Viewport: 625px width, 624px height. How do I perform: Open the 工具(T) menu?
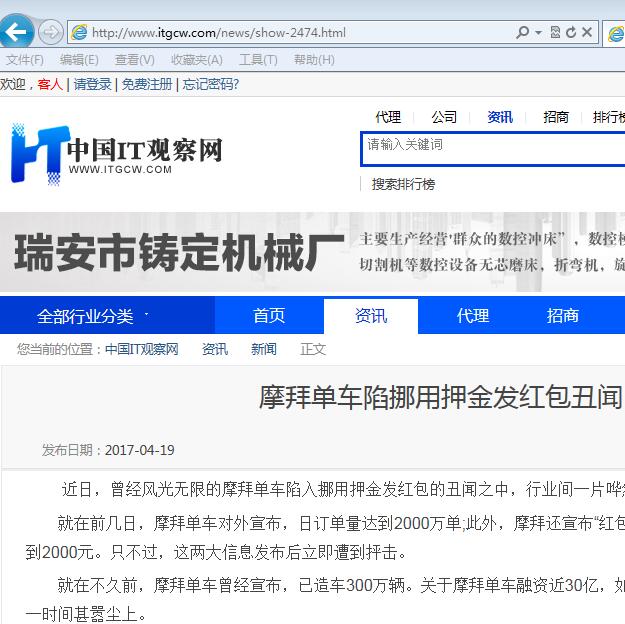tap(258, 60)
